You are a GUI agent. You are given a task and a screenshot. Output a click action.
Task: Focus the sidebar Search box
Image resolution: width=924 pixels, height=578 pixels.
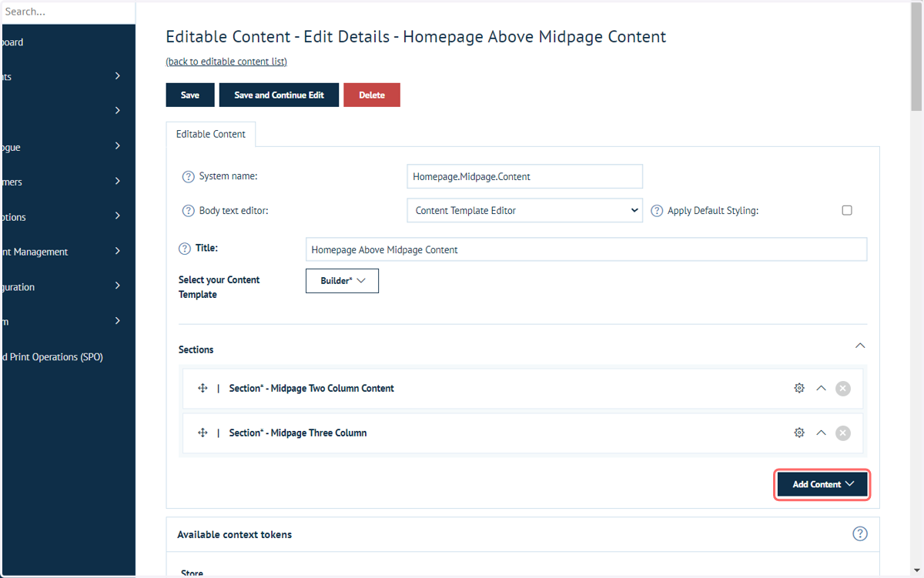tap(68, 12)
